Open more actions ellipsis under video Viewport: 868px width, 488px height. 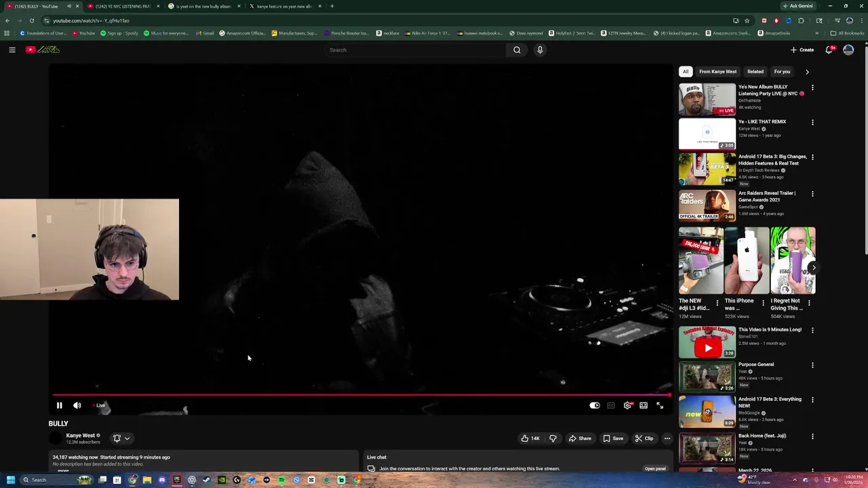[x=667, y=439]
